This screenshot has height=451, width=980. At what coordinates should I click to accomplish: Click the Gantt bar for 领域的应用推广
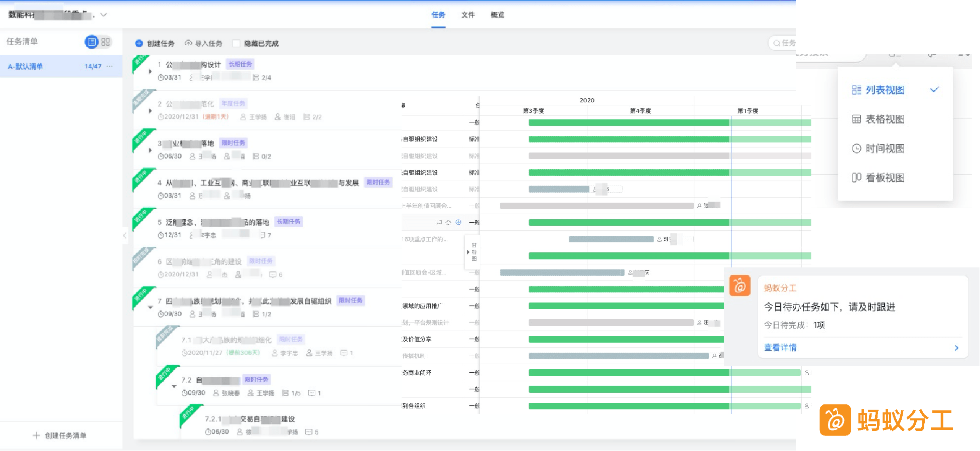[x=626, y=306]
